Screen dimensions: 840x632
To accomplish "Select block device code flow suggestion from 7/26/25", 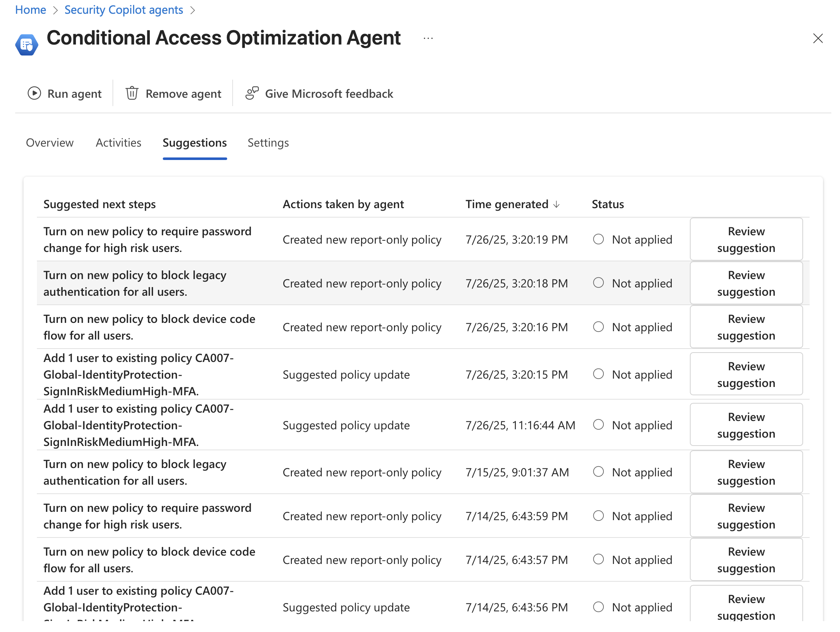I will coord(149,328).
